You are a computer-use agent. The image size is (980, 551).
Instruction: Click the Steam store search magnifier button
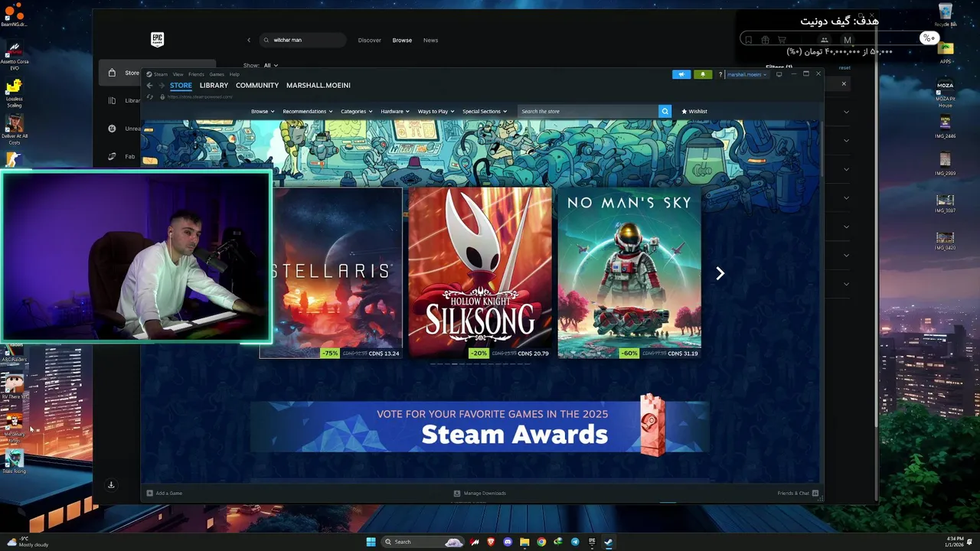click(665, 111)
